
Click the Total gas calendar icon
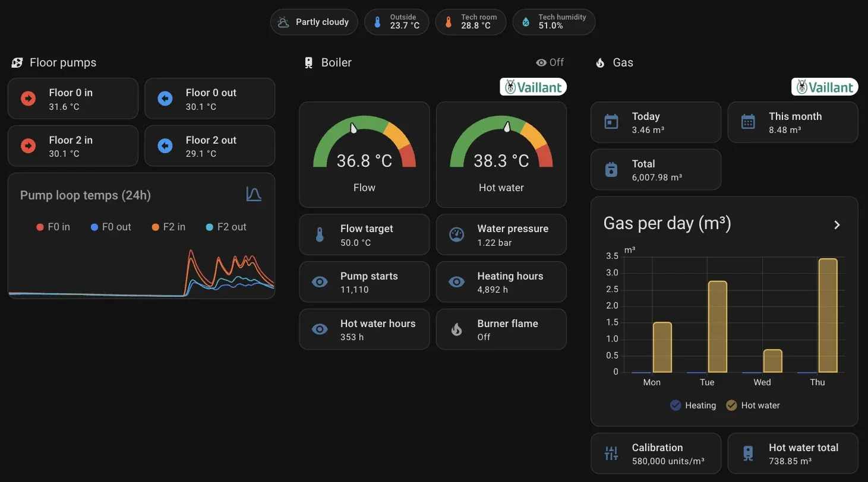click(x=611, y=170)
